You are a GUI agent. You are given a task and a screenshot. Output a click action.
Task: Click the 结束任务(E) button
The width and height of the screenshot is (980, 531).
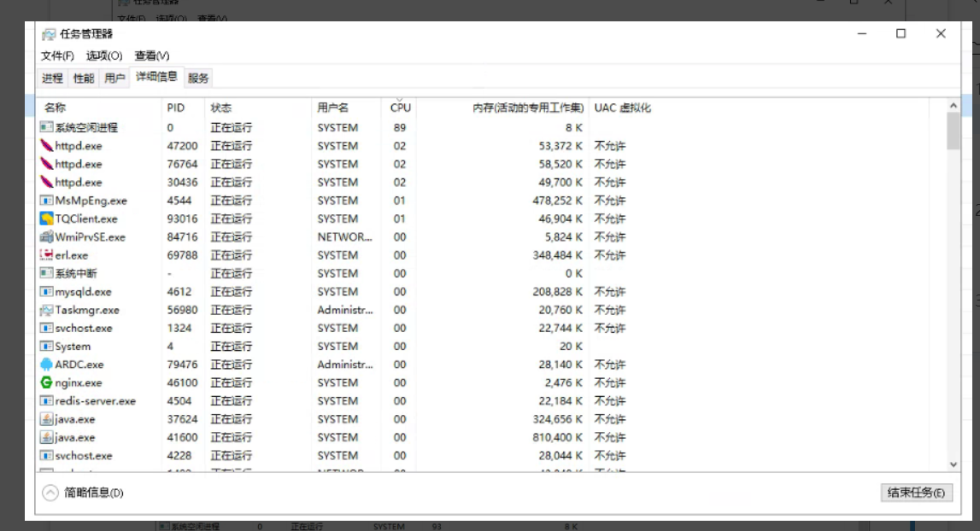(x=916, y=493)
